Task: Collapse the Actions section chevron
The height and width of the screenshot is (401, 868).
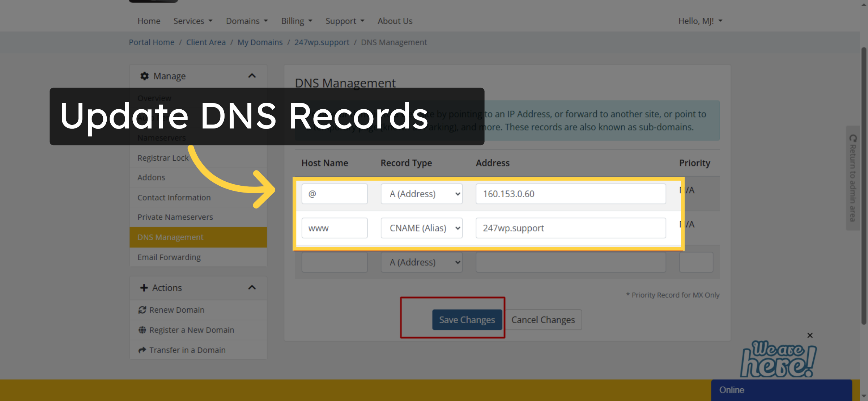Action: click(252, 287)
